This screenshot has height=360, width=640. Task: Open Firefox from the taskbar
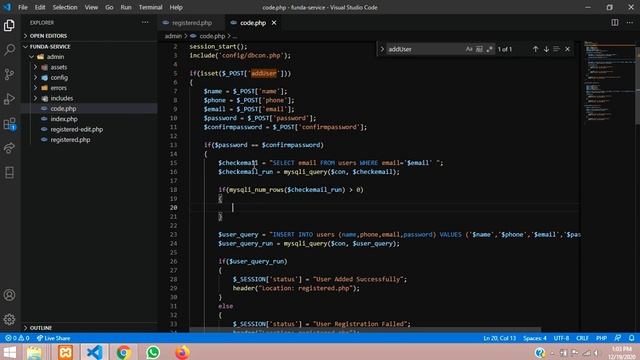point(182,352)
